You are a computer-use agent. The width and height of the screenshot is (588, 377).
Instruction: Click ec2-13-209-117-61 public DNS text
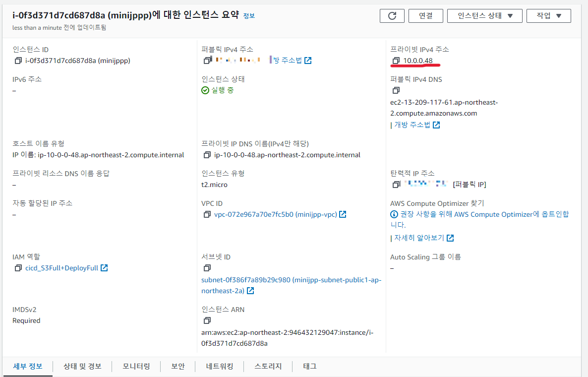point(444,108)
